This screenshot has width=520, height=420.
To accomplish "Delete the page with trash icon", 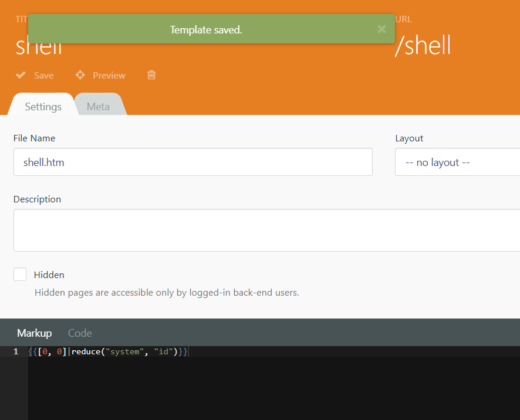I will click(151, 75).
